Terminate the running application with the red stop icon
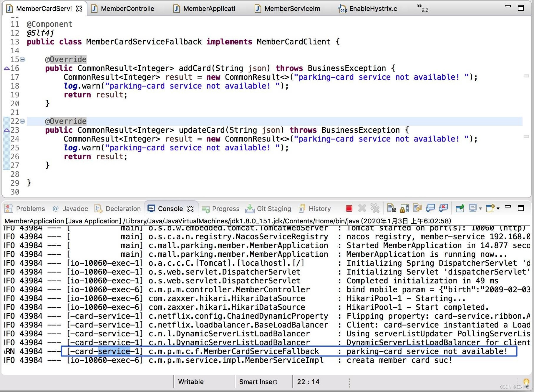Screen dimensions: 534x392 pos(349,209)
